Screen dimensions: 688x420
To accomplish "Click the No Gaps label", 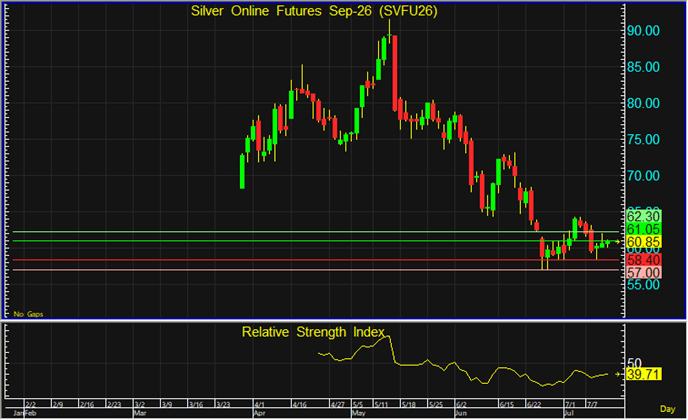I will (x=28, y=314).
